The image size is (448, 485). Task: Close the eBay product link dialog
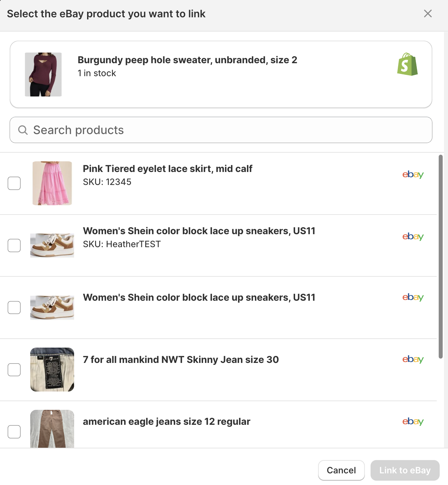click(x=428, y=14)
